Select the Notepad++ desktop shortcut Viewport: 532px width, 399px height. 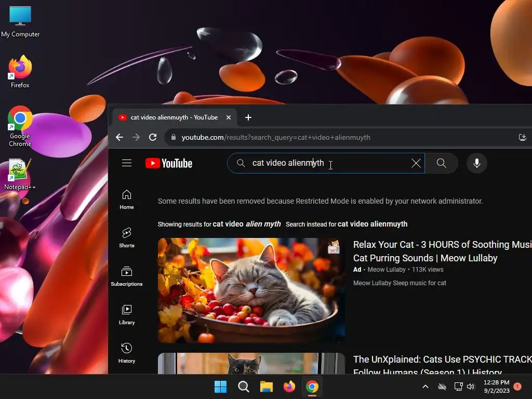[20, 175]
